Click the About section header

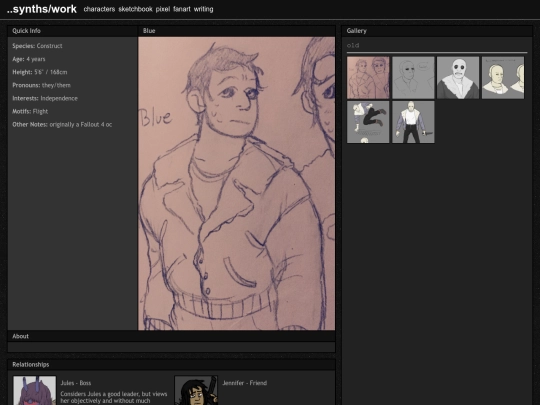(171, 336)
